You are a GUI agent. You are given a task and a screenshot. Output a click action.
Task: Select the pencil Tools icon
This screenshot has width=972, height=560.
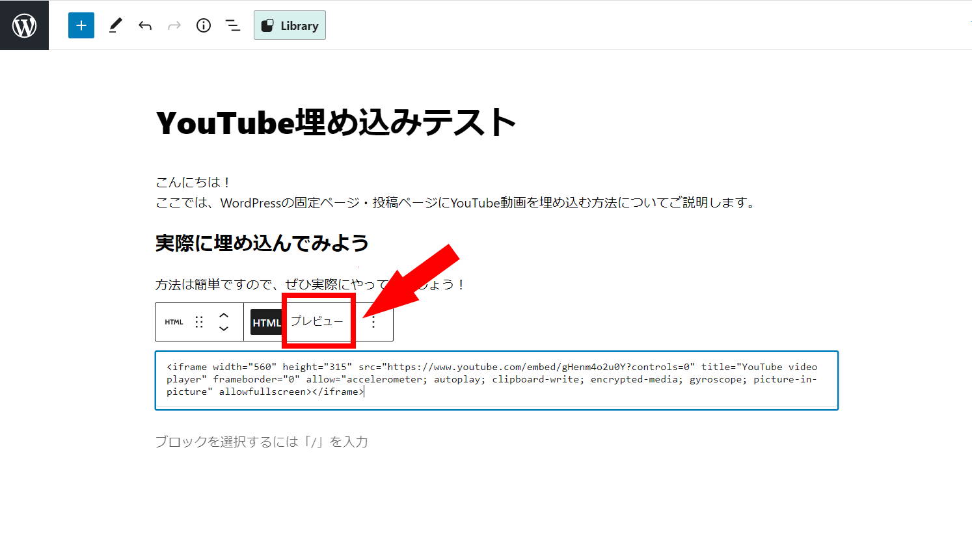pos(115,25)
